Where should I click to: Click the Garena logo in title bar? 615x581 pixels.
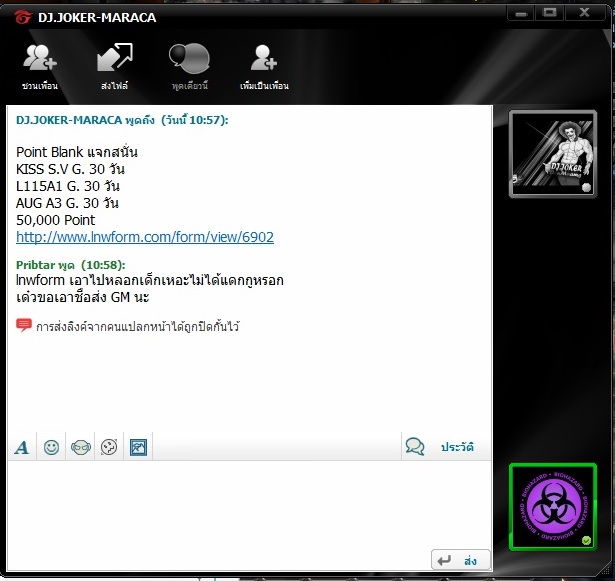click(23, 17)
